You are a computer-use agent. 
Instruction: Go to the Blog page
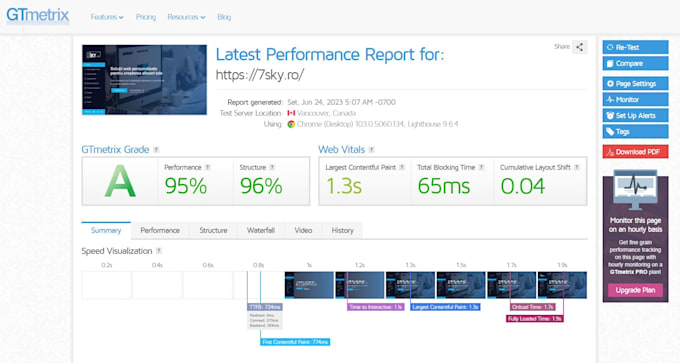click(x=224, y=17)
